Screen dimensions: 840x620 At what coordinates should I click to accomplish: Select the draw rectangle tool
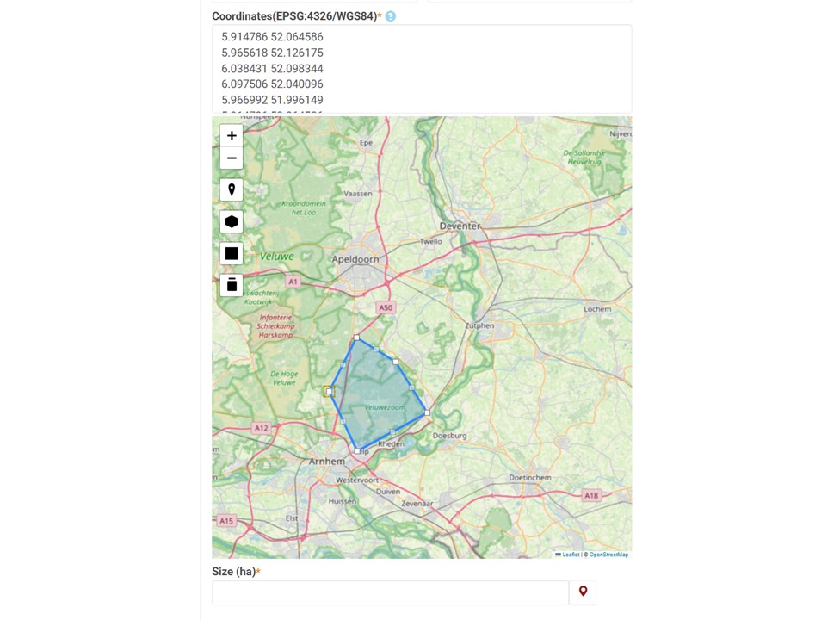[x=232, y=254]
